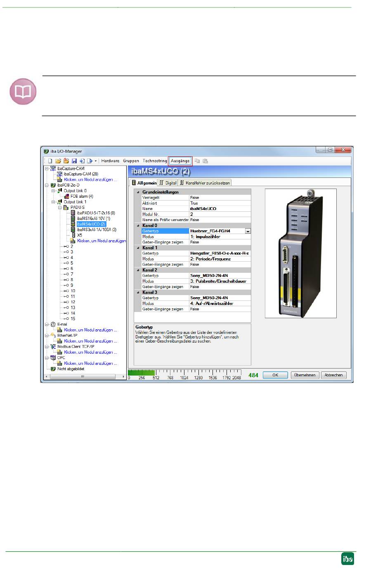Image resolution: width=392 pixels, height=572 pixels.
Task: Click the Paste icon right of Ausgänge
Action: click(205, 161)
